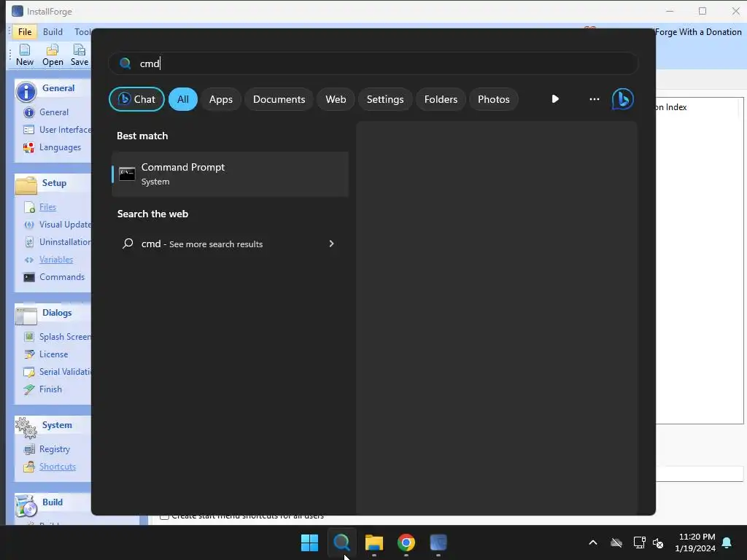Open the Files link under Setup
Viewport: 747px width, 560px height.
(x=47, y=207)
